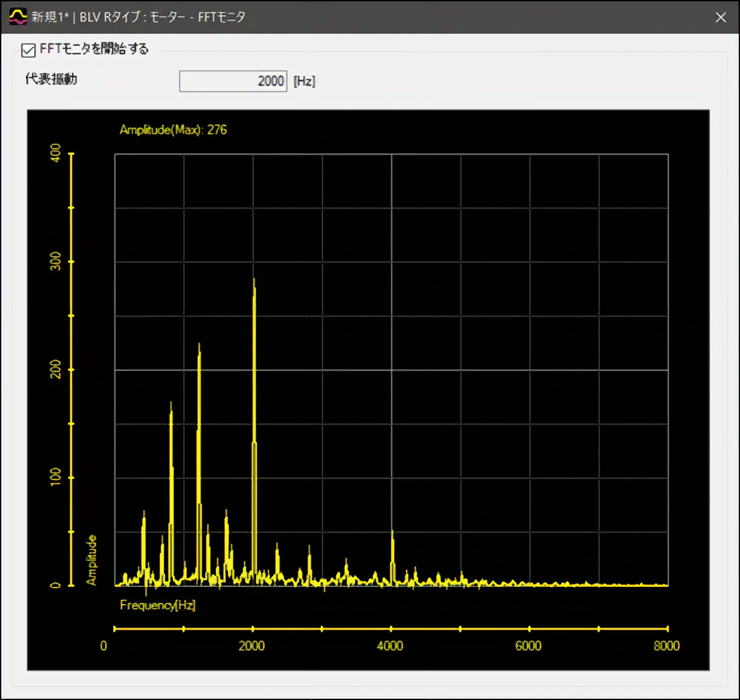
Task: Click the window title text in title bar
Action: (139, 17)
